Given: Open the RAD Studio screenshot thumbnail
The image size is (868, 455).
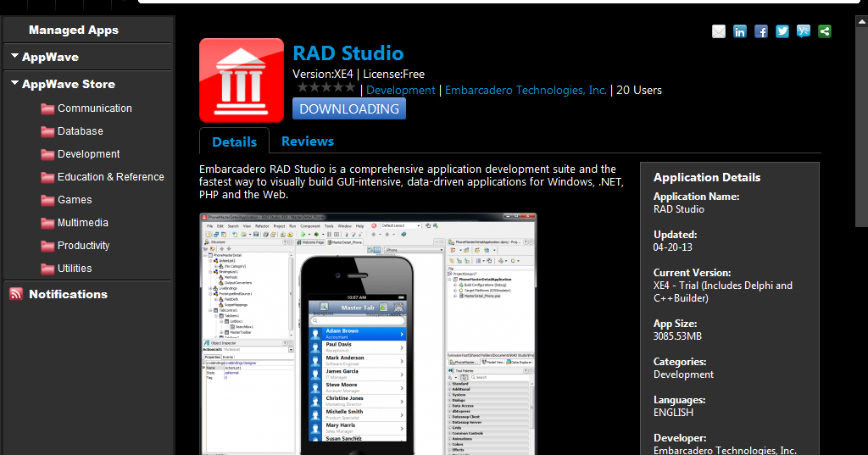Looking at the screenshot, I should (368, 334).
